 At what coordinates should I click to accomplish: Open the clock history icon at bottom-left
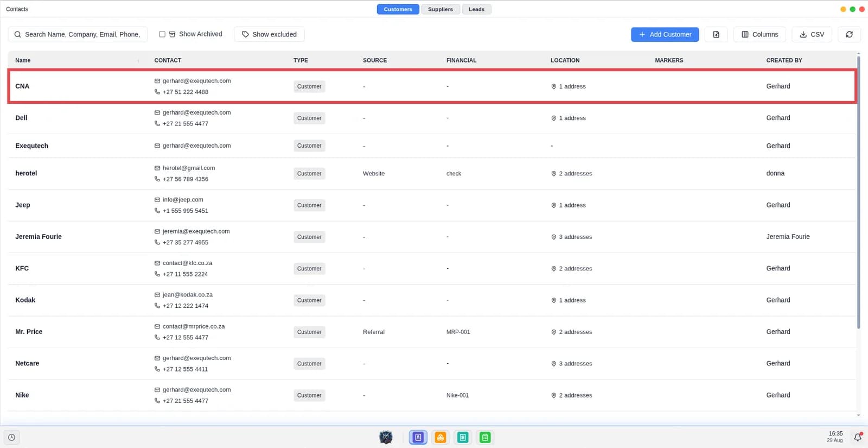click(11, 437)
